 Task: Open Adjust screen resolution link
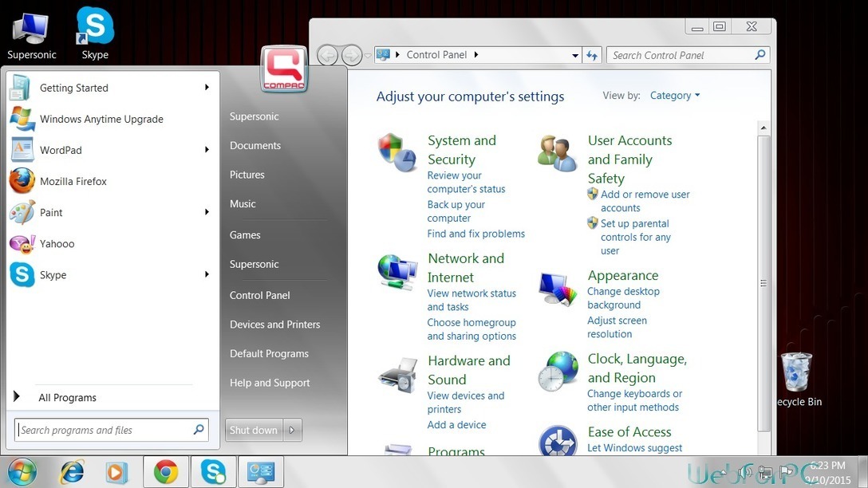point(617,327)
